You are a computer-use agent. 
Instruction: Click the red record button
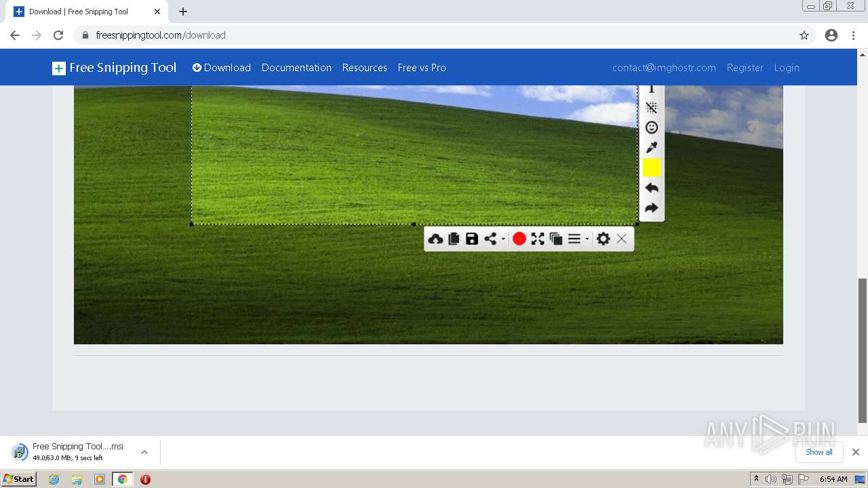point(519,239)
